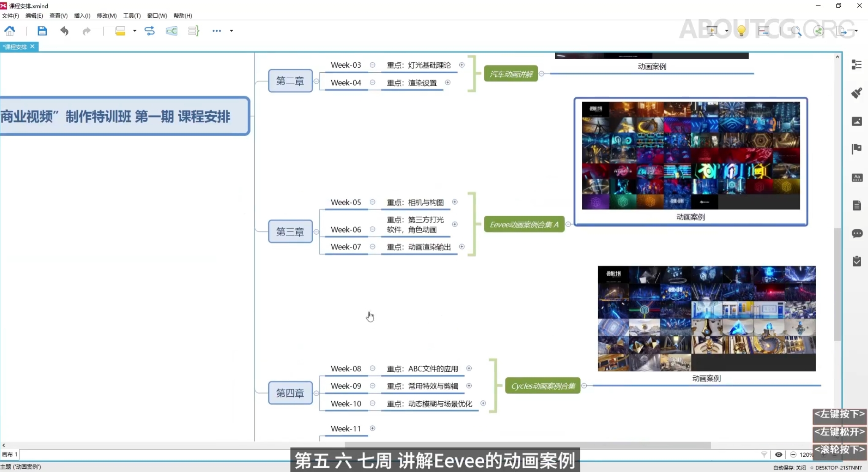Viewport: 868px width, 472px height.
Task: Open 文件 menu in menu bar
Action: pyautogui.click(x=11, y=16)
